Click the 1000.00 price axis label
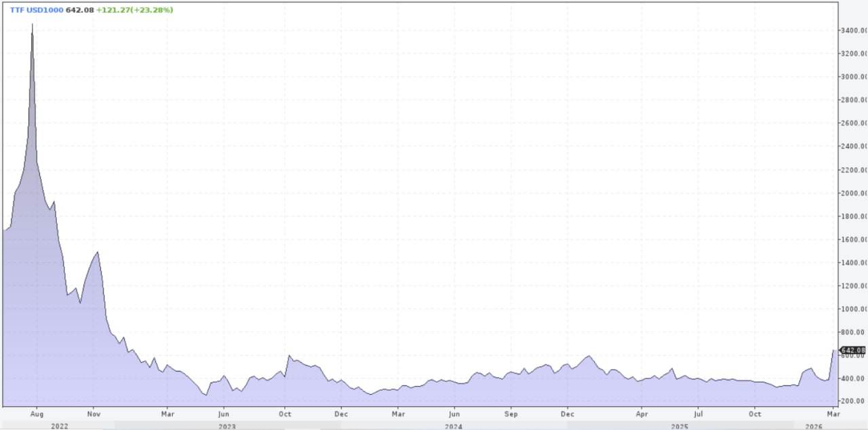868x430 pixels. 853,309
